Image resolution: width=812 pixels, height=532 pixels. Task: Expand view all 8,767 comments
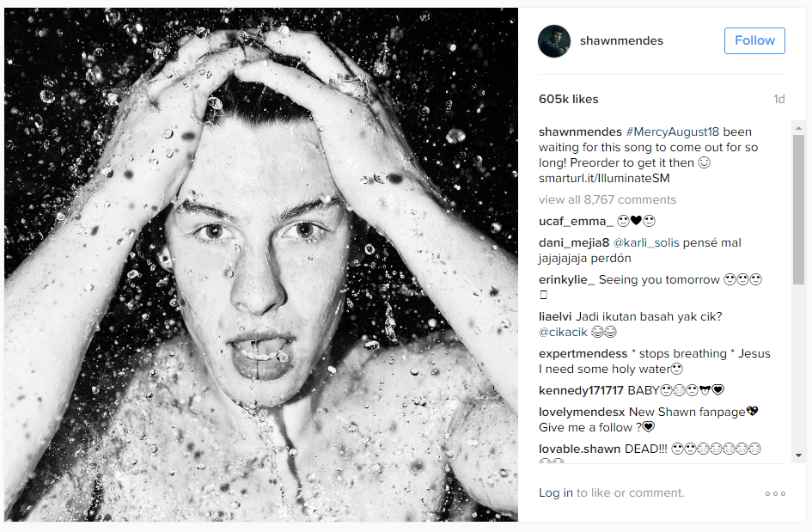tap(607, 199)
